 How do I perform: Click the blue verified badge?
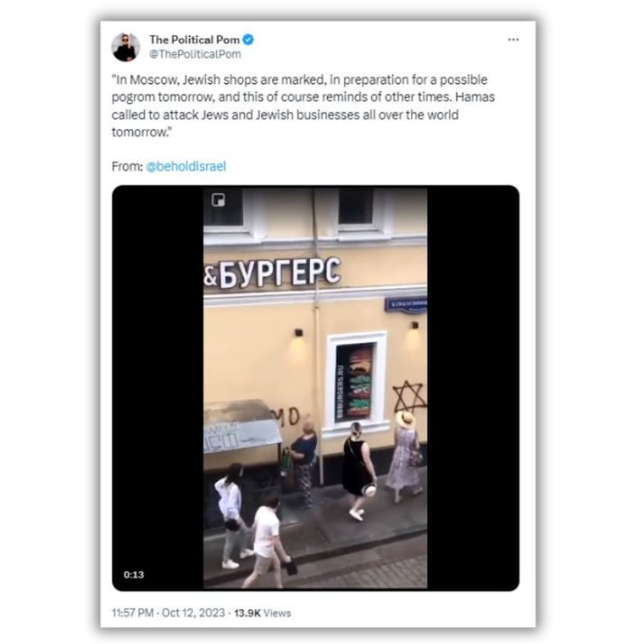(248, 39)
